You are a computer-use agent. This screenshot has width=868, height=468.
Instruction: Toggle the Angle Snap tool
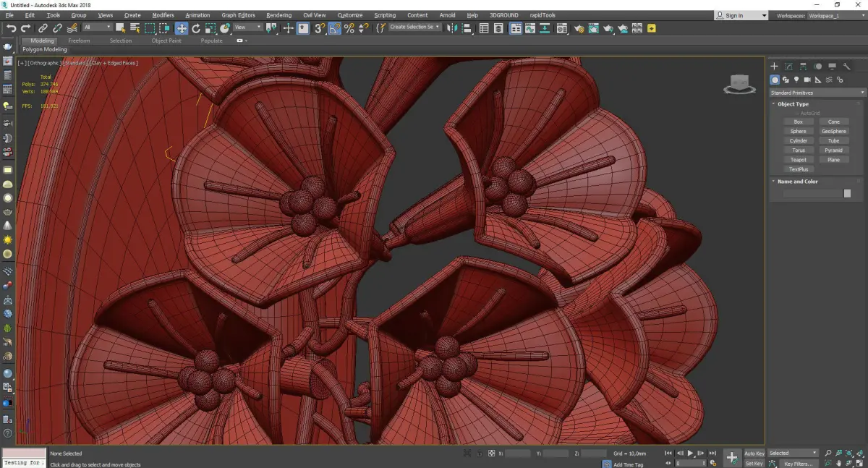[x=335, y=28]
